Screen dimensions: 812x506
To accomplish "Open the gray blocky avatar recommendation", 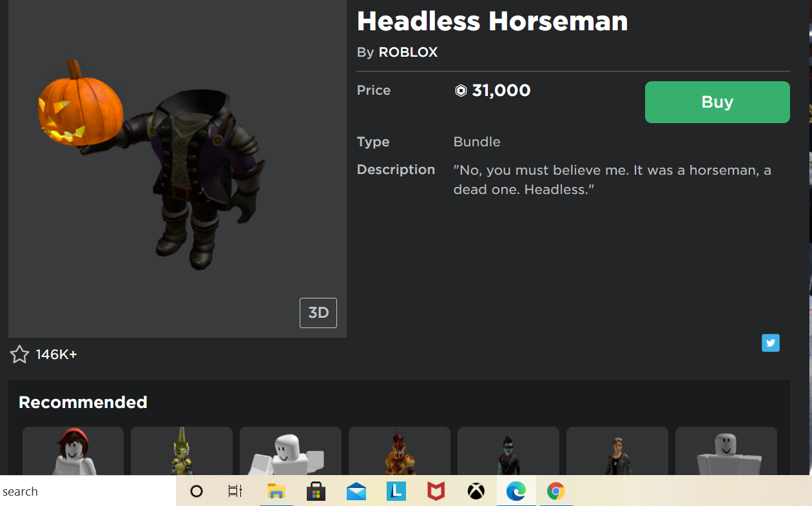I will [x=726, y=451].
